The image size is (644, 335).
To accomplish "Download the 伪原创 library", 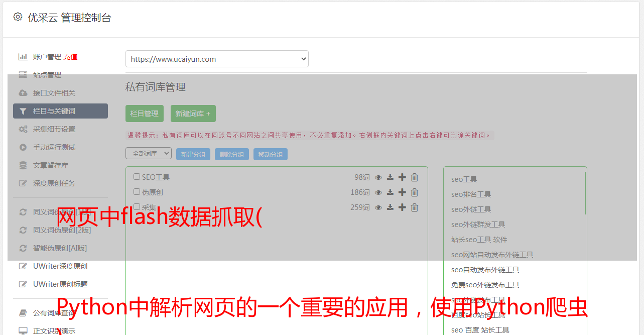I will coord(390,192).
